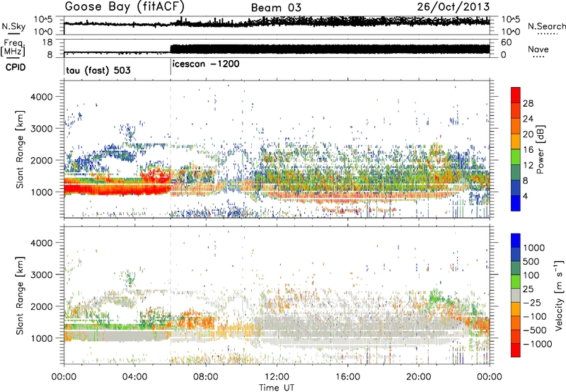The height and width of the screenshot is (392, 566).
Task: Click the '20:00' time axis tick label
Action: pos(419,377)
